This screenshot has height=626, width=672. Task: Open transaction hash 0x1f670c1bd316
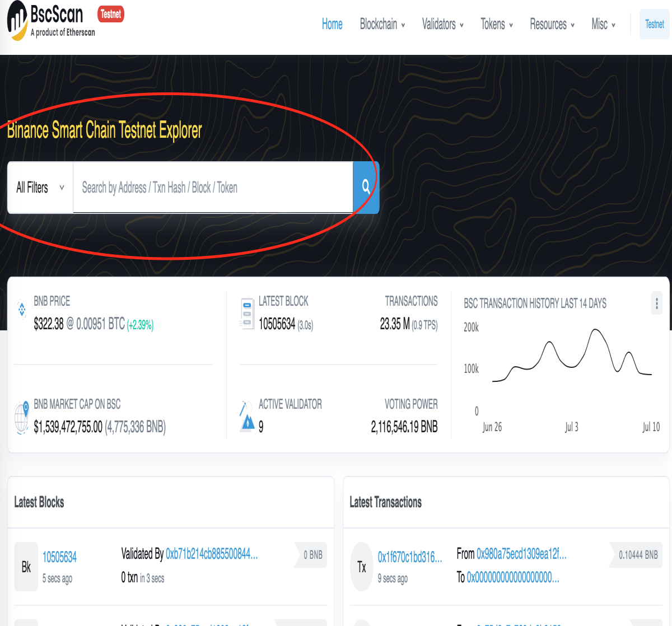(410, 557)
